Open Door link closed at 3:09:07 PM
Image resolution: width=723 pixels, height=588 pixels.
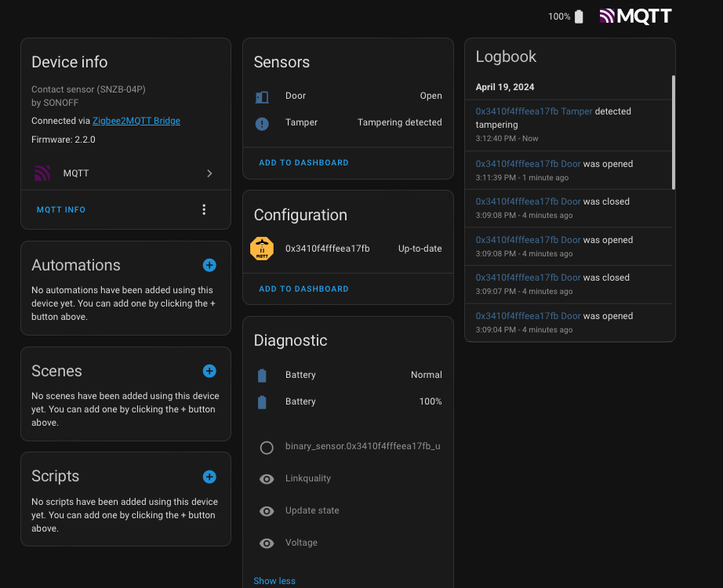click(528, 278)
